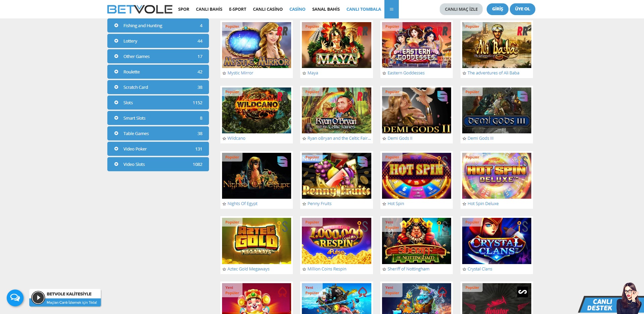Select the CASİNO menu item

(297, 9)
